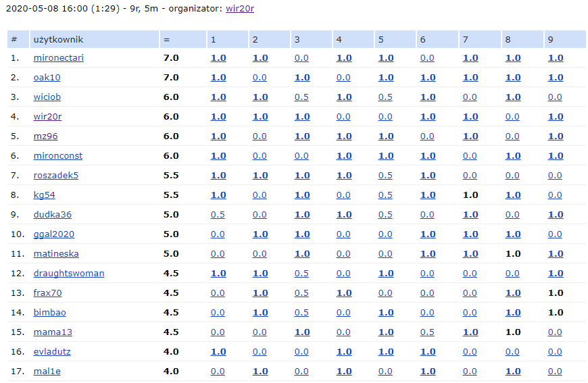588x383 pixels.
Task: Open ggal2020 user profile
Action: tap(53, 234)
